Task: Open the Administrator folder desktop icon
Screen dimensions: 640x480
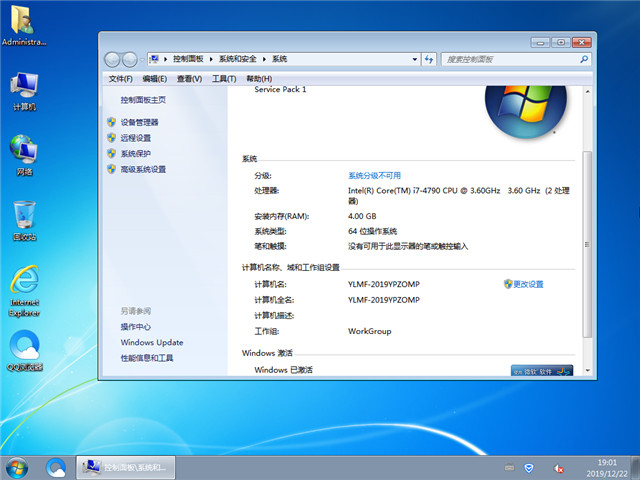Action: pyautogui.click(x=23, y=25)
